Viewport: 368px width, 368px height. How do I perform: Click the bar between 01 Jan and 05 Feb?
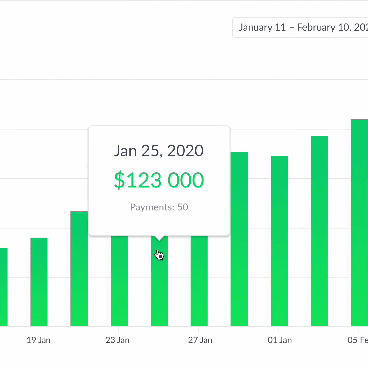click(319, 231)
